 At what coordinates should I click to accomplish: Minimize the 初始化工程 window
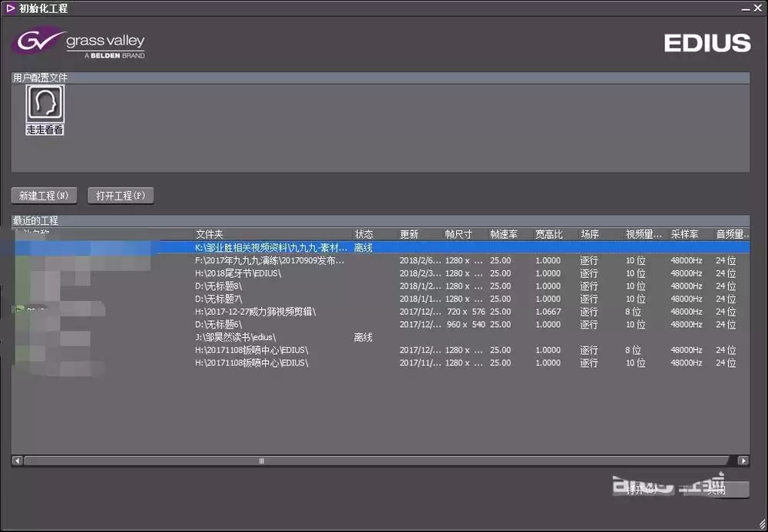coord(746,8)
